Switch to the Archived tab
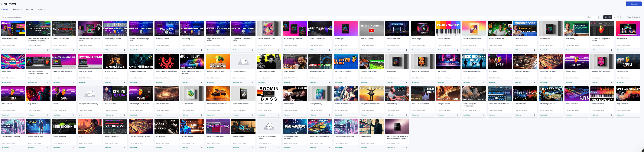 coord(41,10)
